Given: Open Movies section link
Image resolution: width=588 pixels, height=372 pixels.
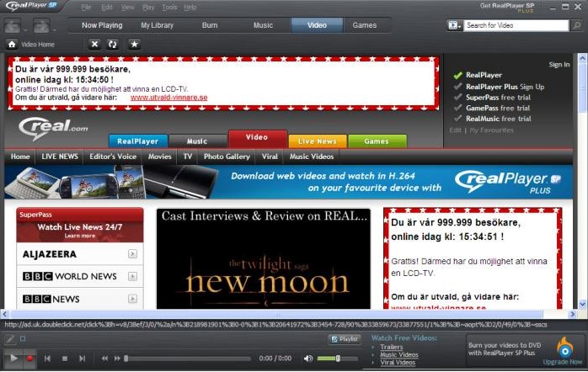Looking at the screenshot, I should tap(160, 157).
